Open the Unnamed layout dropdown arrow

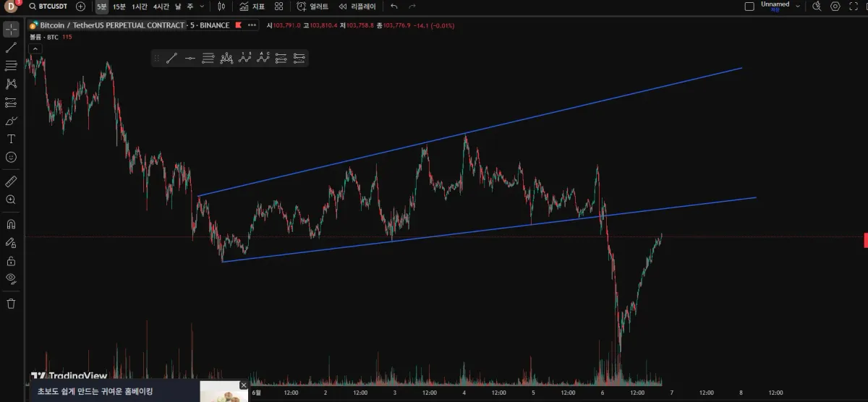(798, 7)
